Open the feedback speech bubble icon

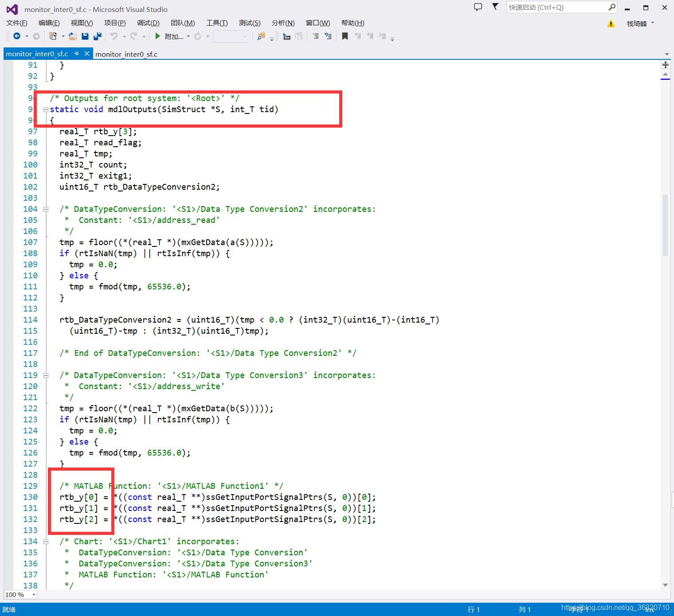click(x=478, y=7)
